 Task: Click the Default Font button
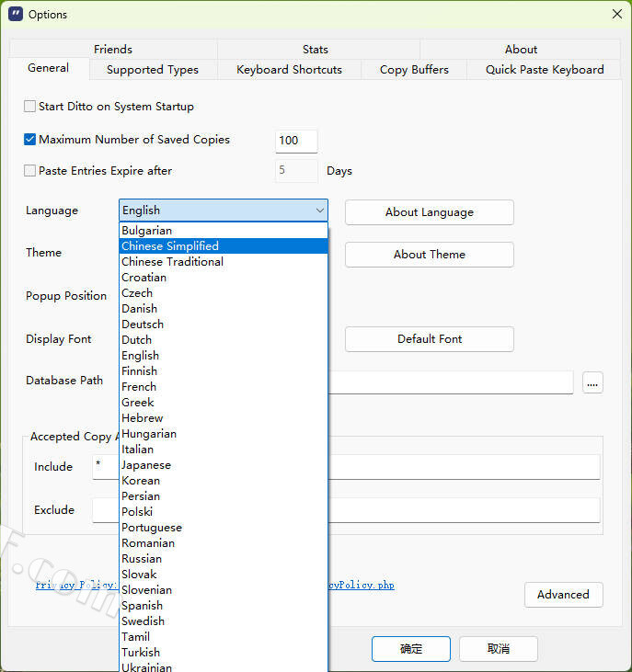pos(430,339)
